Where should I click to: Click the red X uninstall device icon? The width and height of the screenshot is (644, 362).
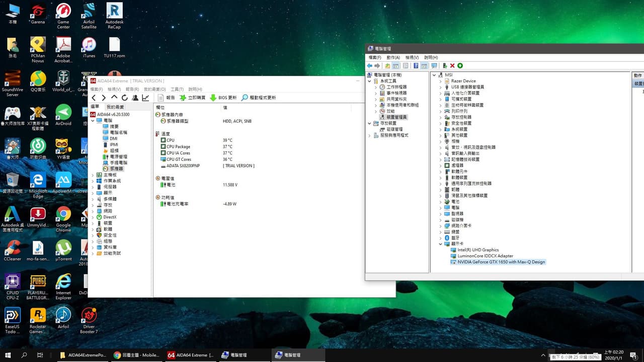click(x=452, y=65)
